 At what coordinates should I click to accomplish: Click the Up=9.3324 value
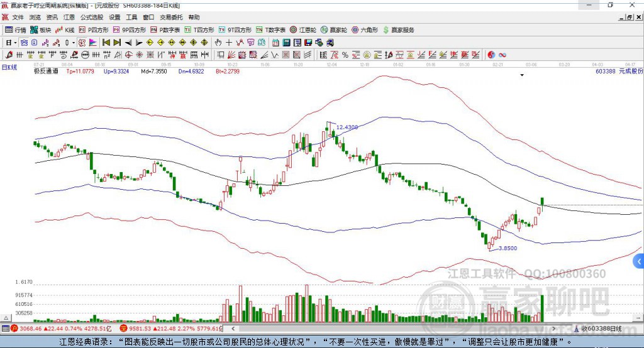116,71
